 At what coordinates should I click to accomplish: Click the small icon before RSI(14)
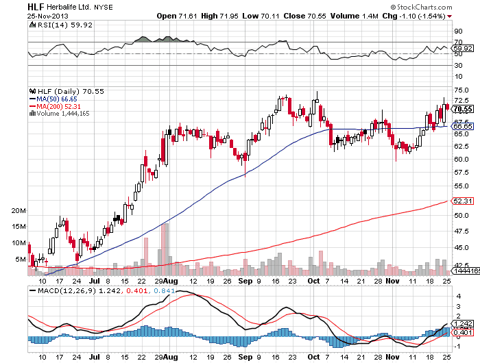tap(33, 25)
